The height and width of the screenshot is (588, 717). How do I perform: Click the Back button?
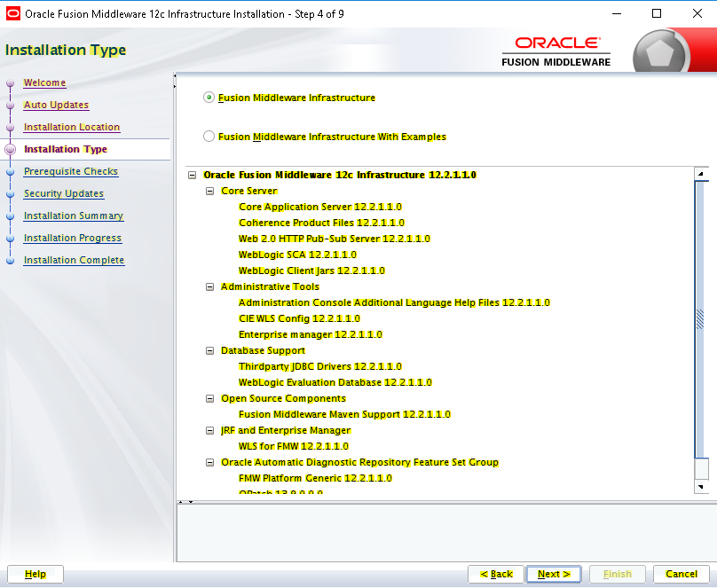point(496,575)
